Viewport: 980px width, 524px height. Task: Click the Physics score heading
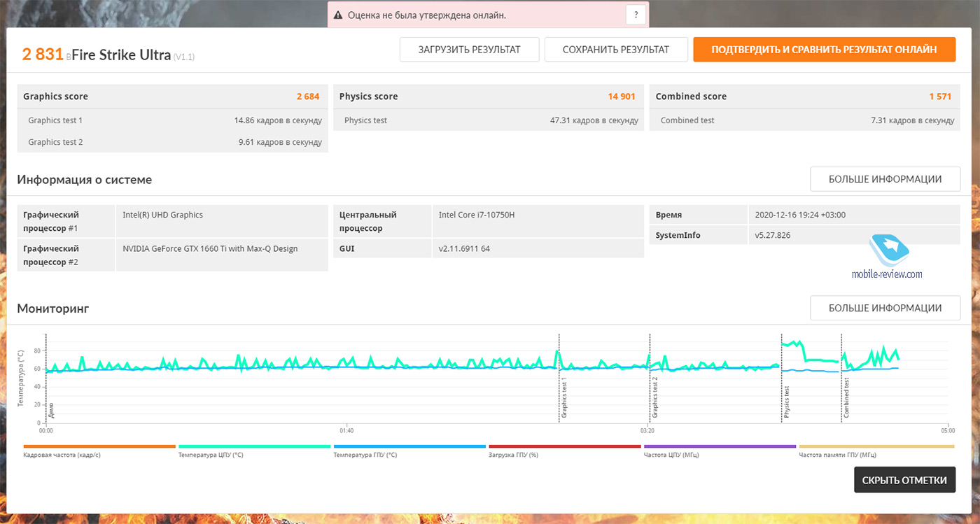click(x=369, y=97)
